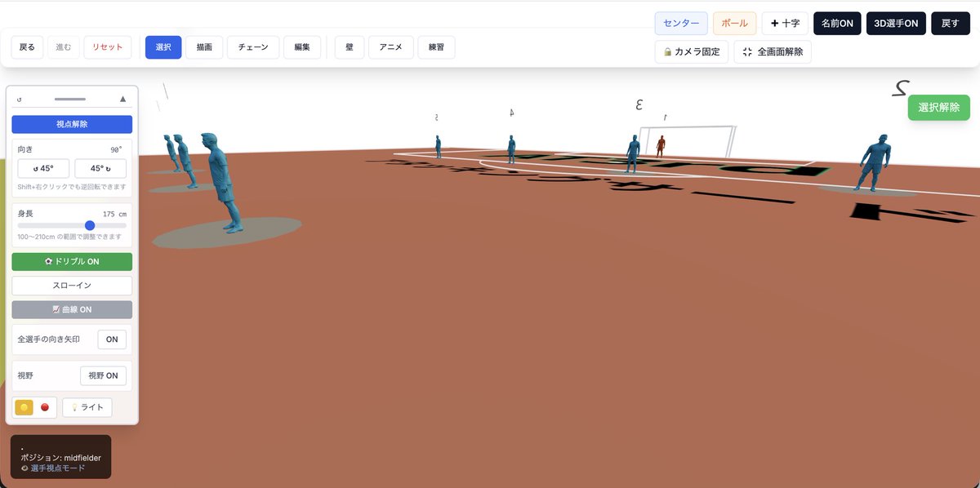Select the 選択 (Select) tool
This screenshot has width=980, height=488.
coord(163,47)
